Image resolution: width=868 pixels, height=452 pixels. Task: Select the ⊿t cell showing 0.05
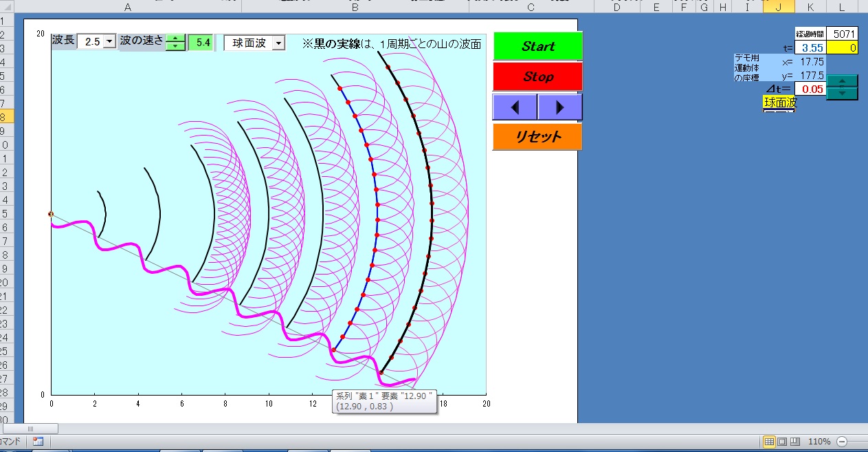click(x=810, y=89)
